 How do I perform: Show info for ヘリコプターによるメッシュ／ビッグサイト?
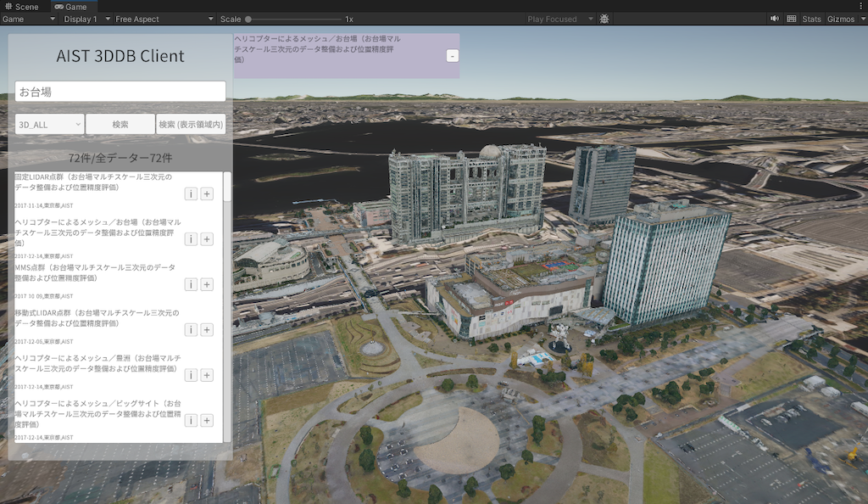(191, 421)
